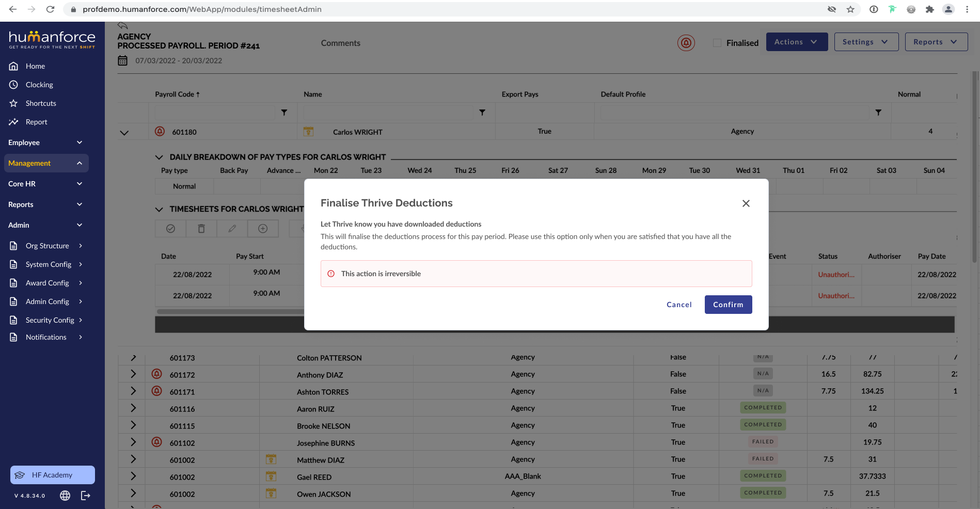Click the Default Profile filter funnel icon
This screenshot has height=509, width=980.
click(x=878, y=113)
